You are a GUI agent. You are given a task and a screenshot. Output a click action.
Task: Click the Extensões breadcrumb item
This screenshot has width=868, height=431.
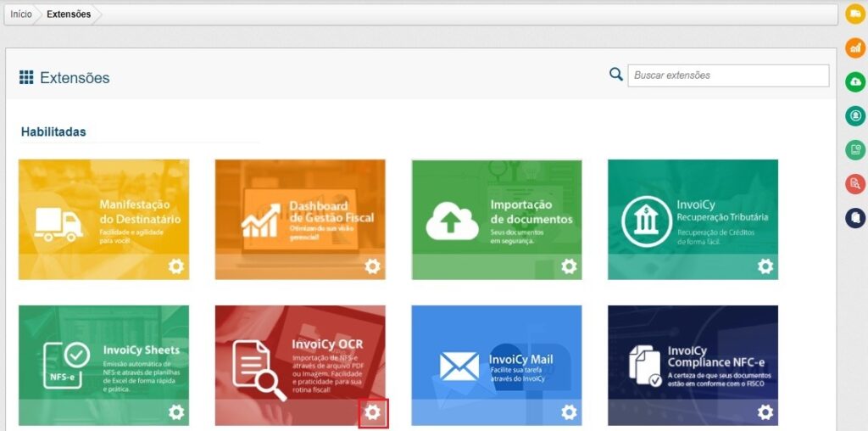coord(69,14)
